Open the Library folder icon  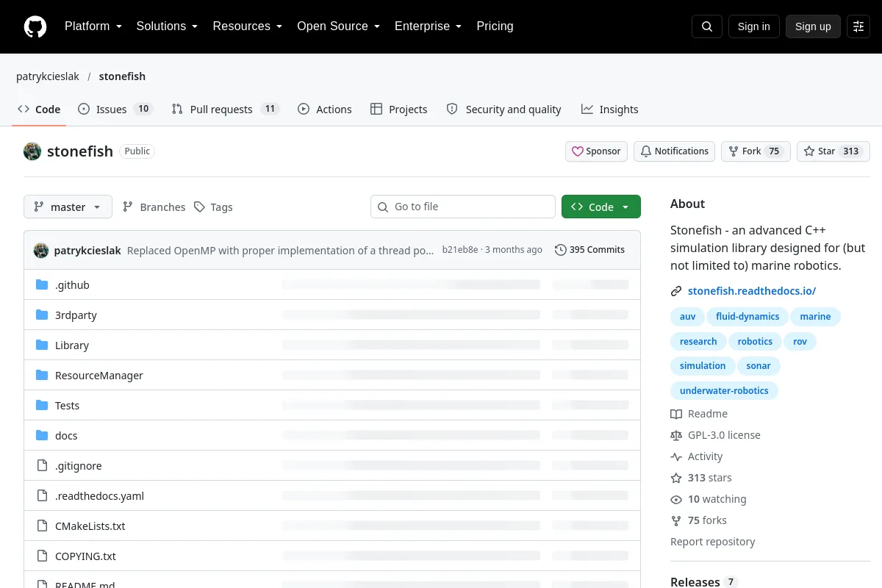point(42,345)
